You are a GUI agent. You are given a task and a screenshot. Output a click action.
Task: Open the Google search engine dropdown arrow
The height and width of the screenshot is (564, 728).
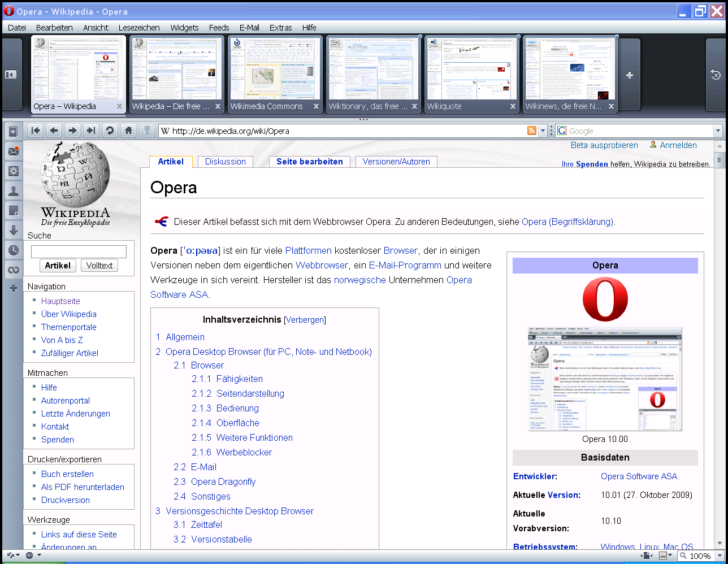[x=718, y=131]
